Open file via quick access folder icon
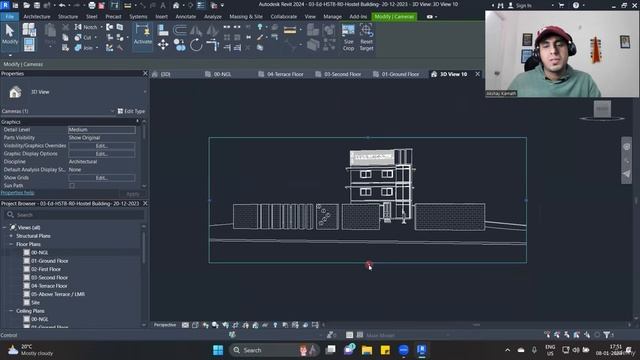 27,5
